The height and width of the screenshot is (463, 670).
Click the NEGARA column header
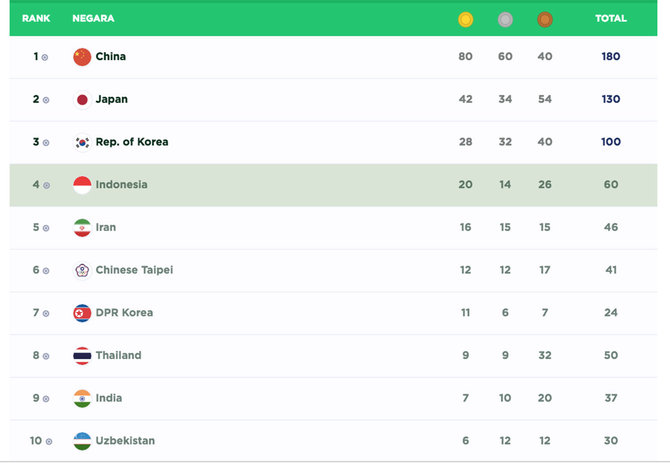[x=93, y=18]
